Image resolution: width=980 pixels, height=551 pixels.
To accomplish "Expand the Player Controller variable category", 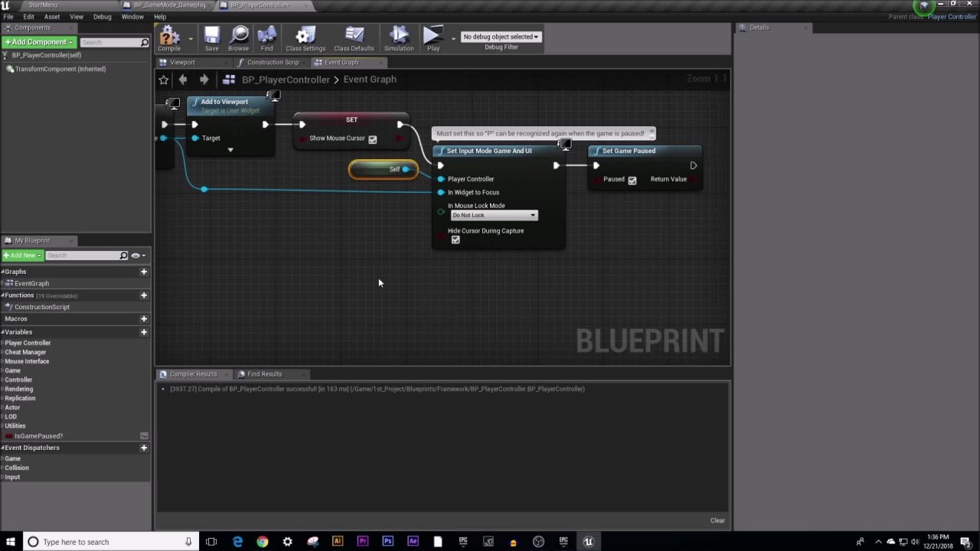I will (x=2, y=343).
